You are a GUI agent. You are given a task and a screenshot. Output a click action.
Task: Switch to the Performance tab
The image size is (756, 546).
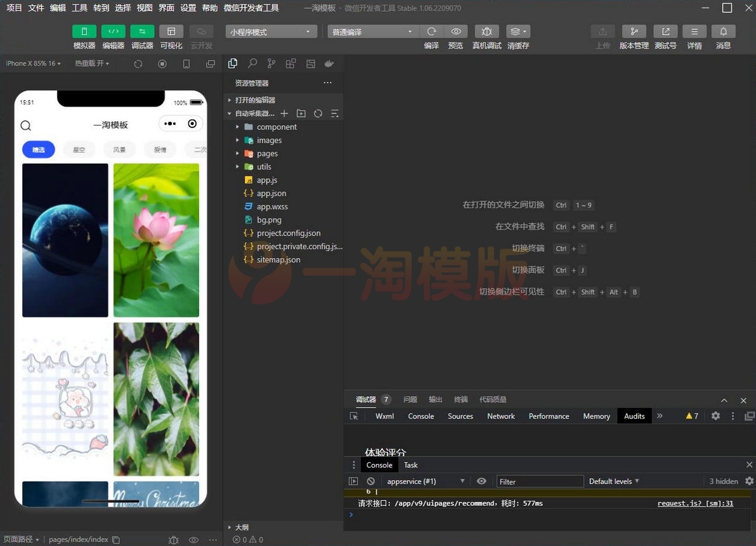coord(549,416)
